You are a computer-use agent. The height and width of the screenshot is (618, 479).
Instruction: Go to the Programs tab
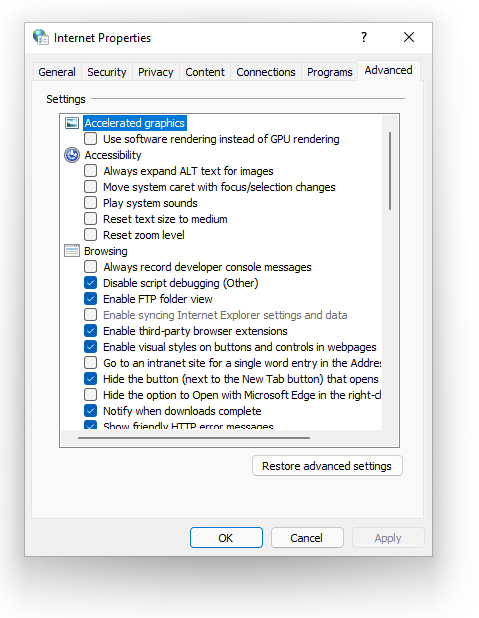[330, 72]
